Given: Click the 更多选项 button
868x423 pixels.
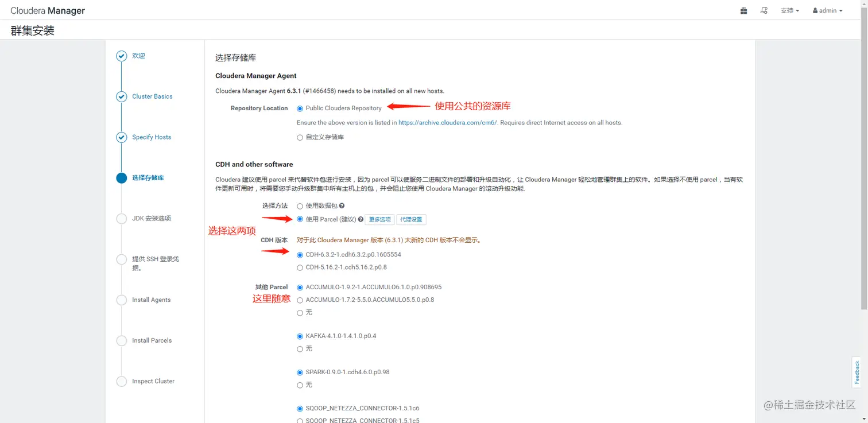Looking at the screenshot, I should coord(379,219).
